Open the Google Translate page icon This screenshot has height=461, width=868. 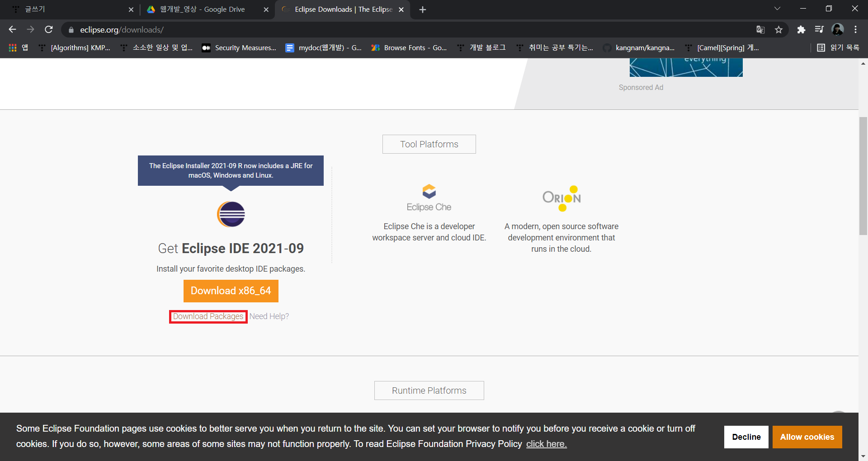pyautogui.click(x=760, y=30)
